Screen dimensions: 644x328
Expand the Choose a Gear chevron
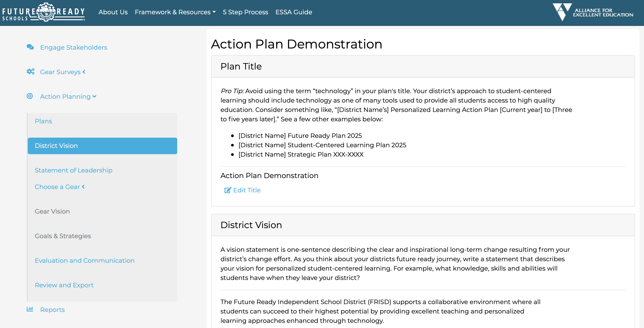coord(83,187)
